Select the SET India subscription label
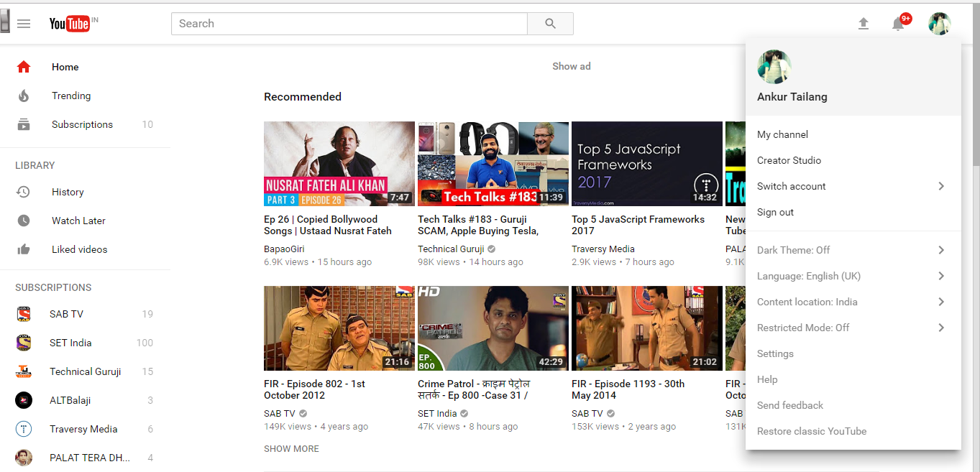The height and width of the screenshot is (472, 980). (70, 343)
